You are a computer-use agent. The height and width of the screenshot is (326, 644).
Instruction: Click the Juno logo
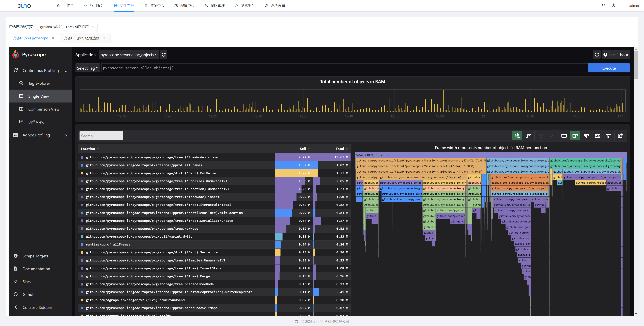click(24, 6)
